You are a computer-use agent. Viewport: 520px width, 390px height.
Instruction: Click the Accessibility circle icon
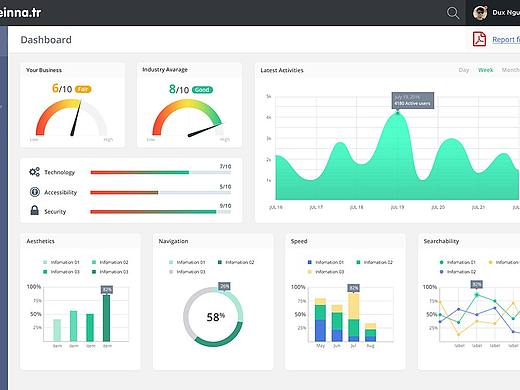[x=35, y=192]
